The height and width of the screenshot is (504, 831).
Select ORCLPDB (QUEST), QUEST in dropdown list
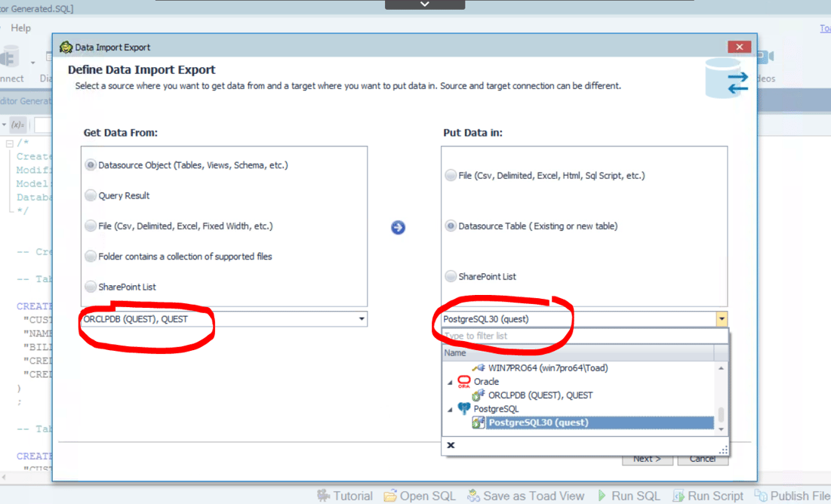click(x=540, y=395)
